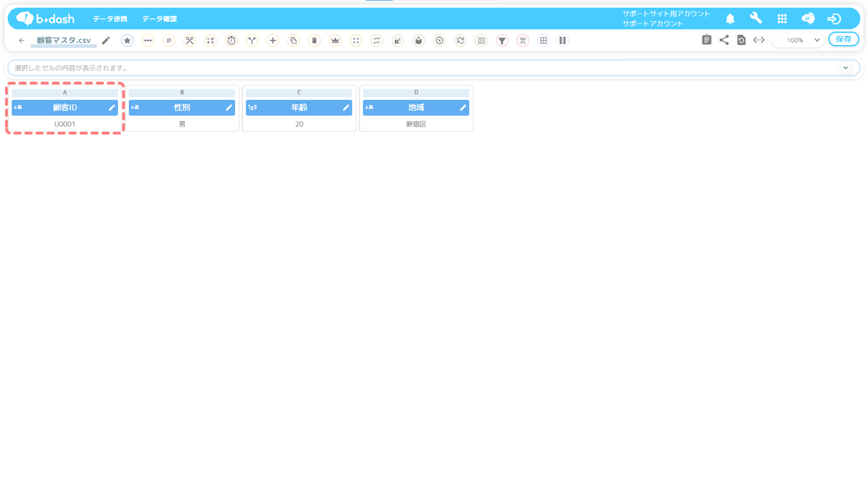This screenshot has width=868, height=488.
Task: Click the star favorite toolbar icon
Action: 127,40
